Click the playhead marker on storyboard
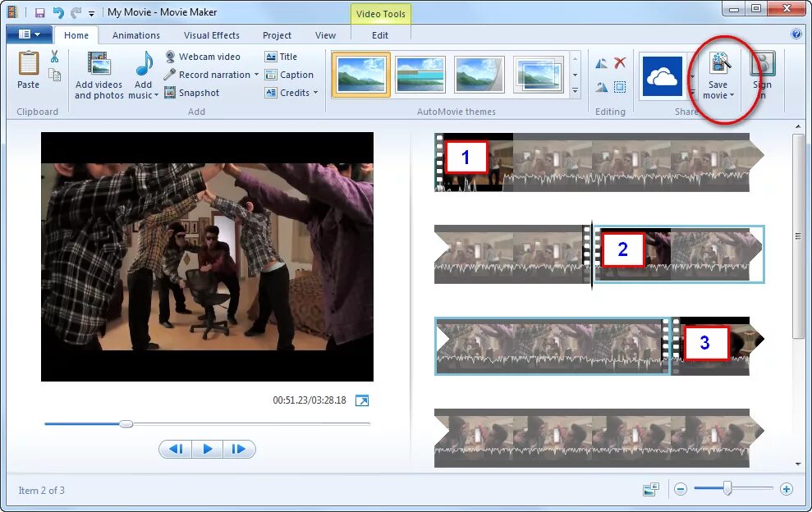This screenshot has height=512, width=812. coord(592,254)
